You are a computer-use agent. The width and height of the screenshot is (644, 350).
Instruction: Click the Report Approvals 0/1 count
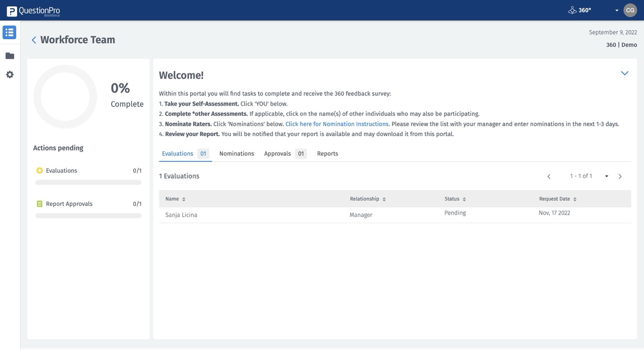137,204
